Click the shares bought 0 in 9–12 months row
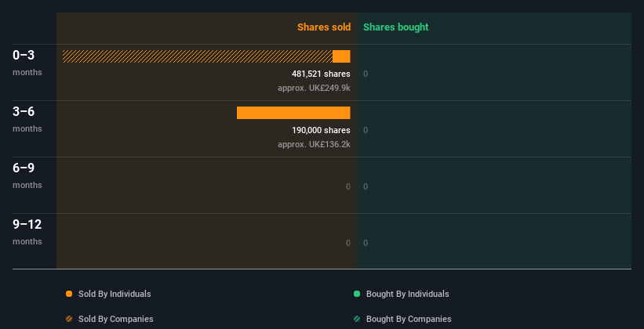 366,243
